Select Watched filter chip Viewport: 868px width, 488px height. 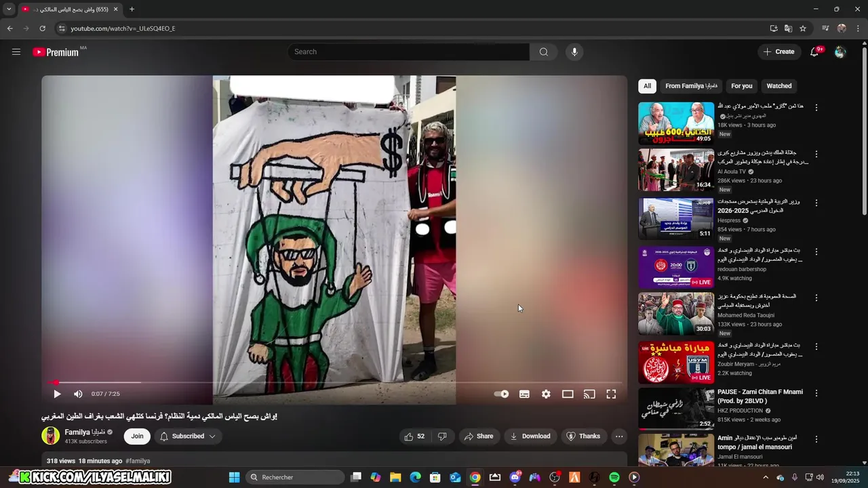(x=779, y=86)
